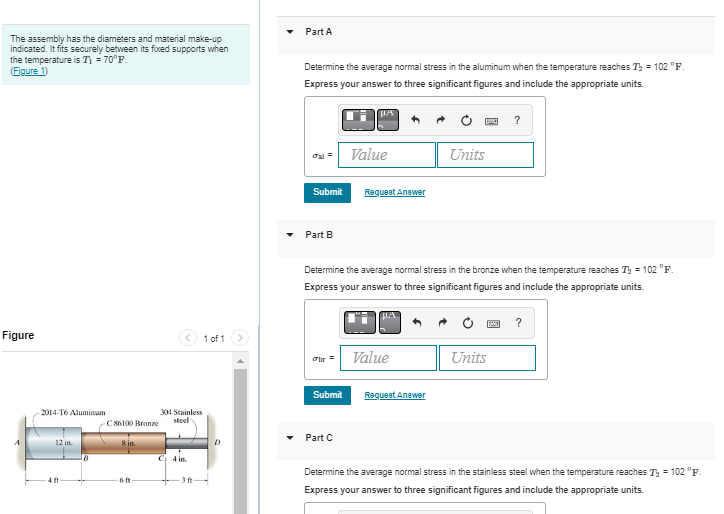Click the figure panel scroll up arrow
Screen dimensions: 724x514
click(x=240, y=361)
